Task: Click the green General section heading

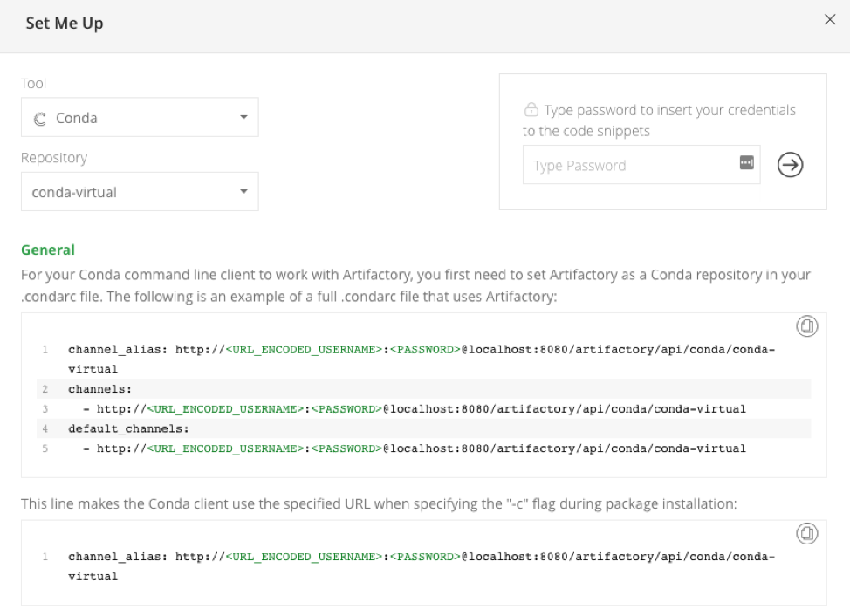Action: click(x=48, y=250)
